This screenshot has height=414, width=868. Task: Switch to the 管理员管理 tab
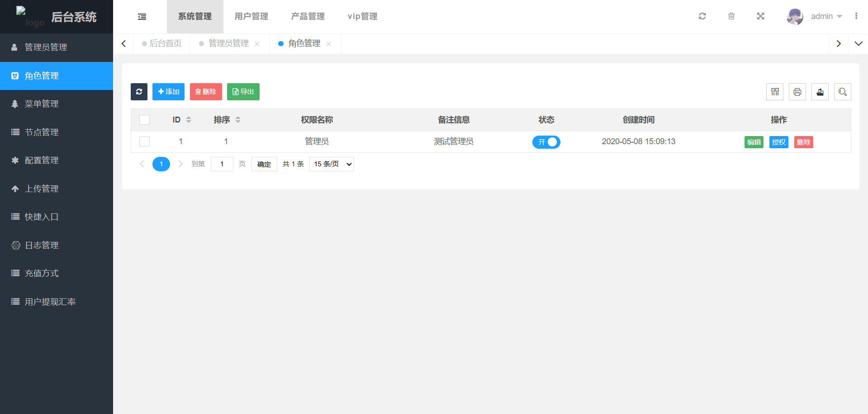[x=228, y=43]
